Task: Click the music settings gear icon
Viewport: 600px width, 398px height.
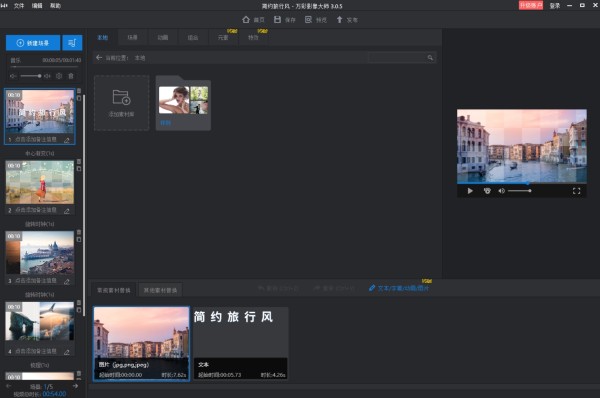Action: point(59,76)
